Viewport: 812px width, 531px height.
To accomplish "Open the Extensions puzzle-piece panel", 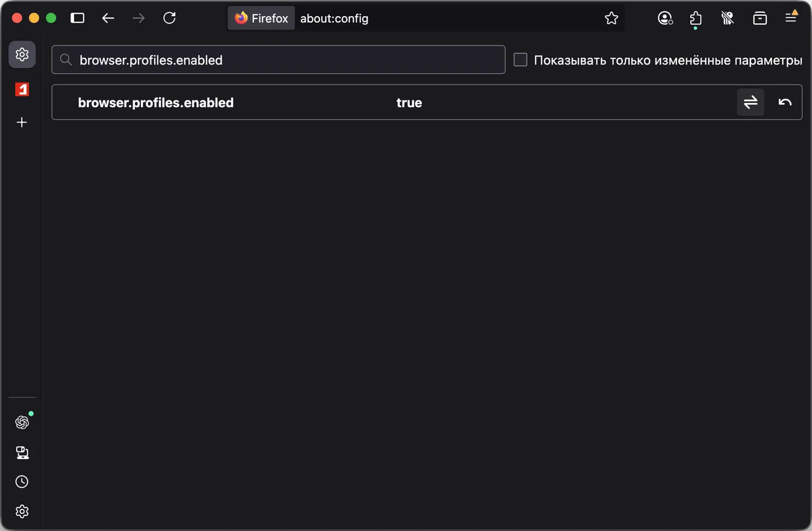I will coord(696,18).
